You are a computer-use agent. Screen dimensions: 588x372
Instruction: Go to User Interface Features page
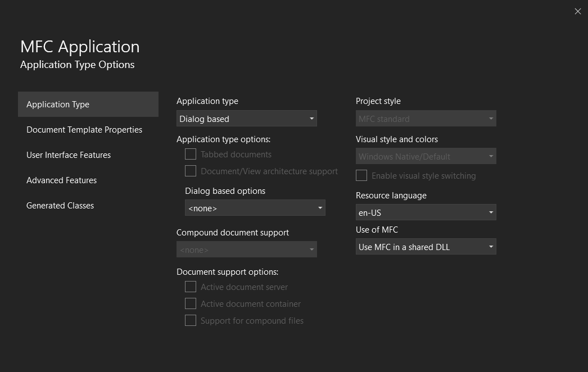pyautogui.click(x=88, y=155)
